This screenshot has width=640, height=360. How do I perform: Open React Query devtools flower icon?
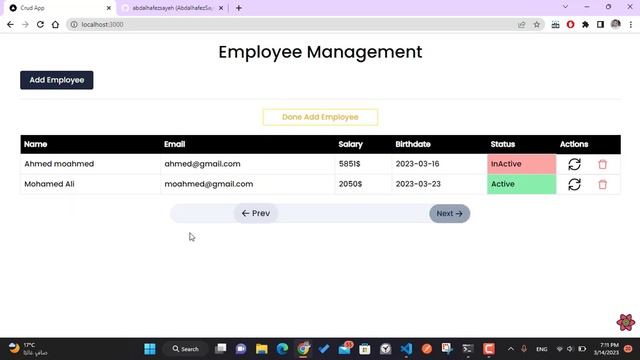pos(626,322)
